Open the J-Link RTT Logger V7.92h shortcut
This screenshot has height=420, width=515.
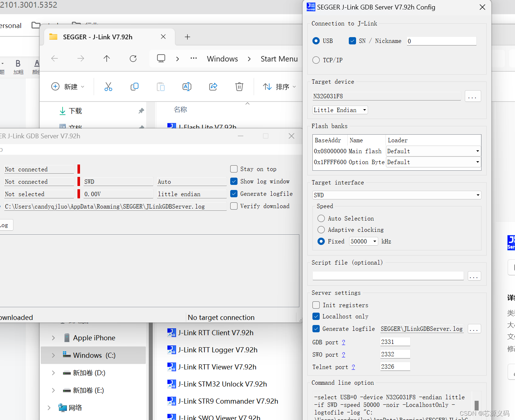(212, 350)
